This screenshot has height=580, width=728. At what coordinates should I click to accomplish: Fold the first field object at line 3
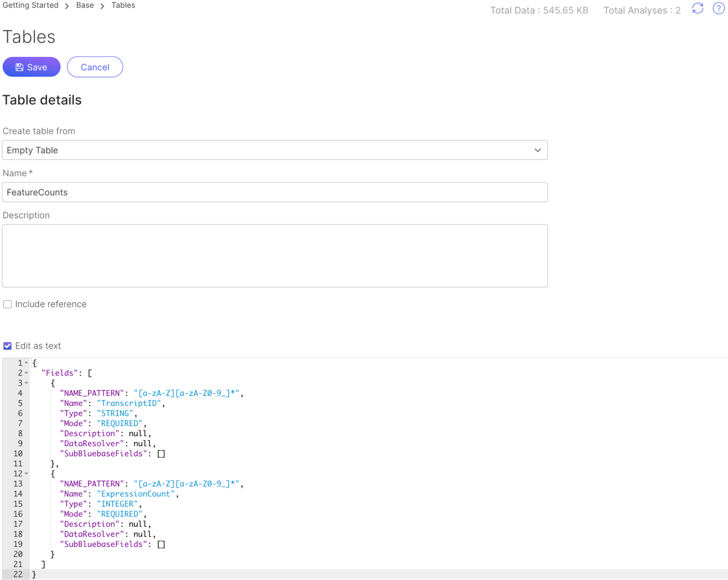(x=26, y=383)
